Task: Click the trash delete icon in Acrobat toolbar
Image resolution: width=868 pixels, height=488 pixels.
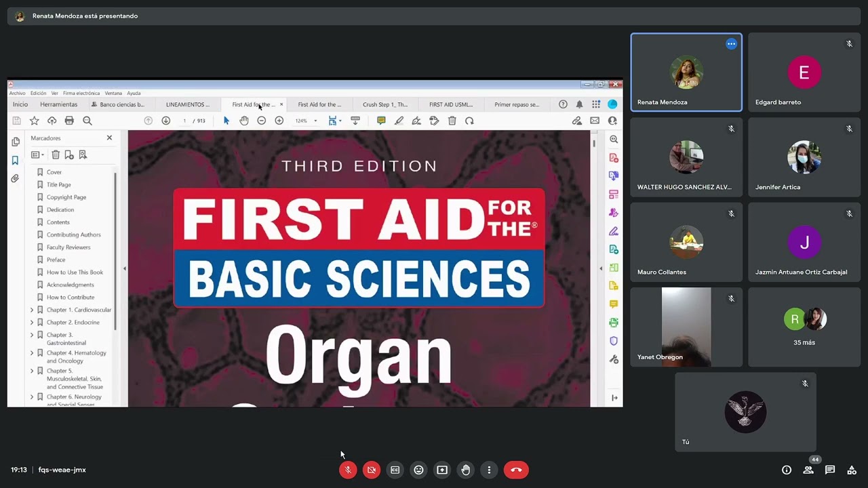Action: (x=452, y=121)
